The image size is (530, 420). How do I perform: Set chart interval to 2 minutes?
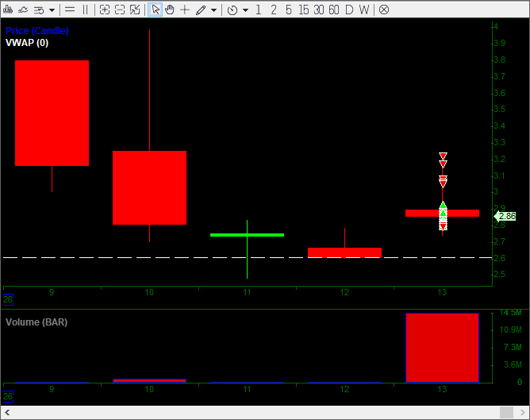click(x=274, y=10)
